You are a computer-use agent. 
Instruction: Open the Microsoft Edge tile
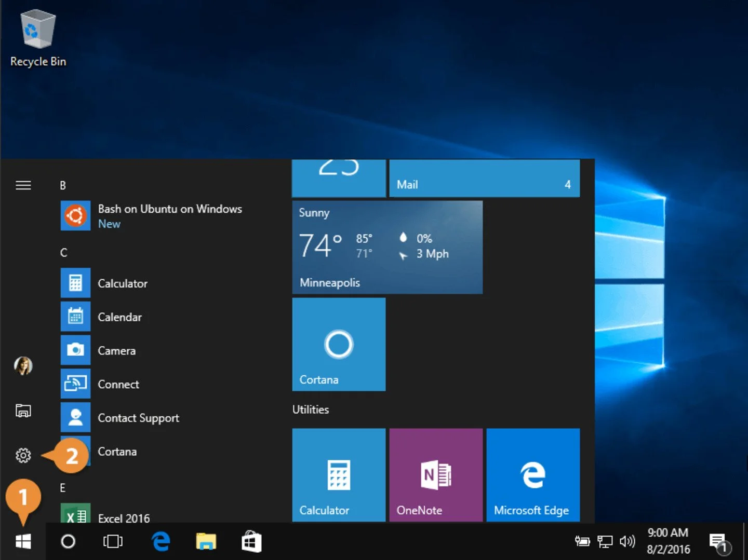click(533, 475)
